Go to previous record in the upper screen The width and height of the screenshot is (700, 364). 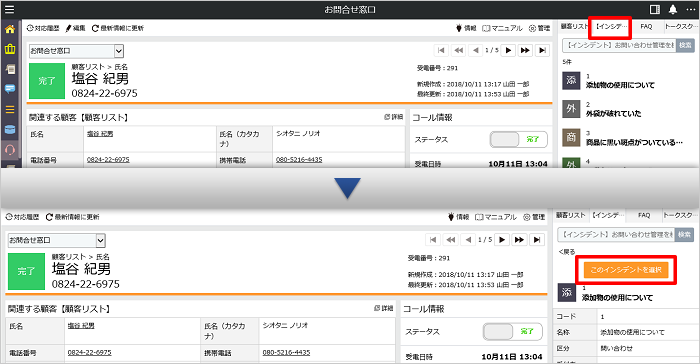[x=475, y=50]
